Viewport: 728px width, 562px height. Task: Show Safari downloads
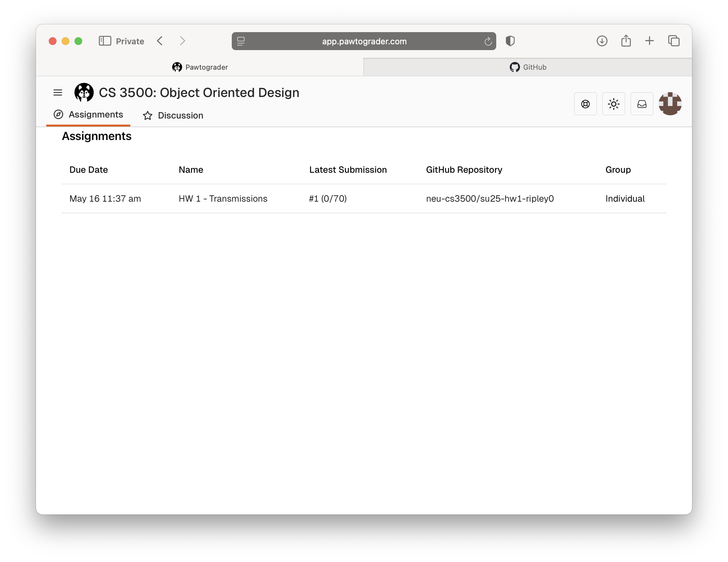(602, 41)
